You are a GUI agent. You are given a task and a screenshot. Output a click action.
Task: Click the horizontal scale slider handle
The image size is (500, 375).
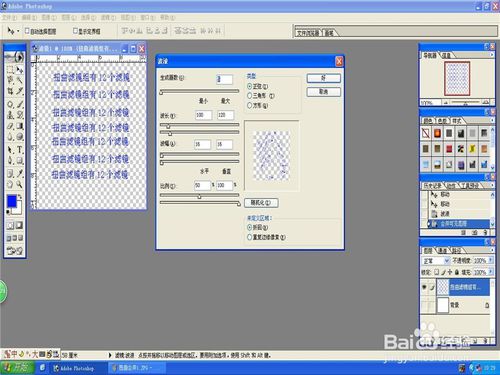(x=199, y=196)
